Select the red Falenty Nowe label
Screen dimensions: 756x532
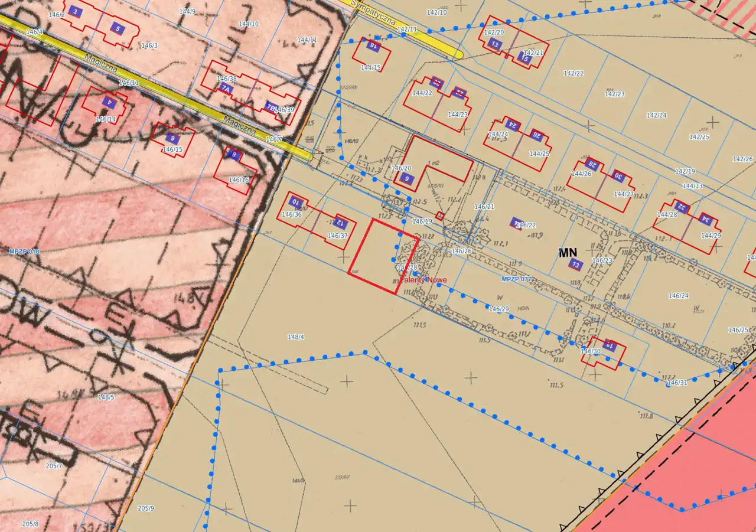[x=424, y=280]
